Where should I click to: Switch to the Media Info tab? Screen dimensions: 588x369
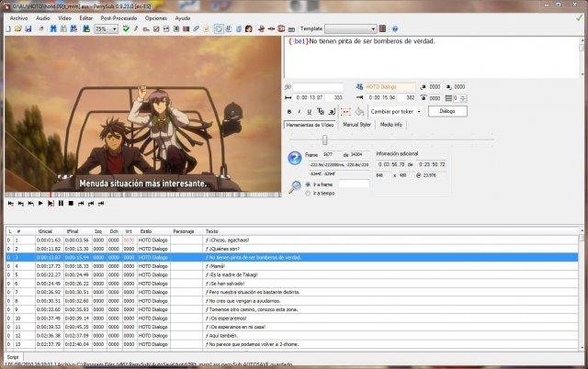pos(391,125)
